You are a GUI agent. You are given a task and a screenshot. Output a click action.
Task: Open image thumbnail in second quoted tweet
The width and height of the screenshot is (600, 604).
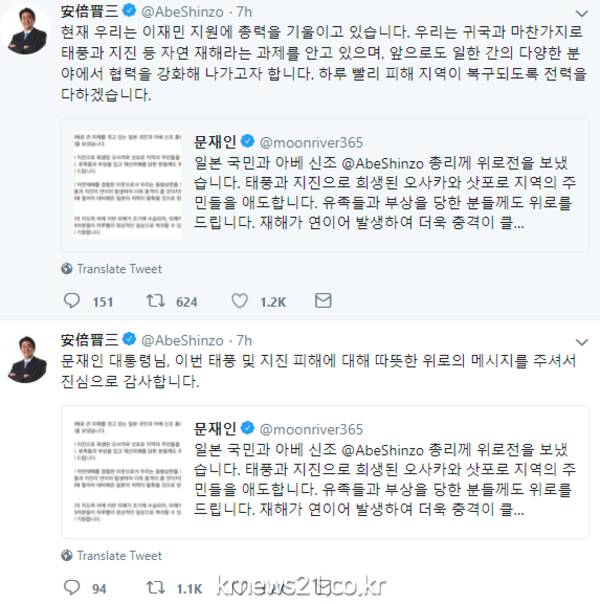(x=127, y=471)
